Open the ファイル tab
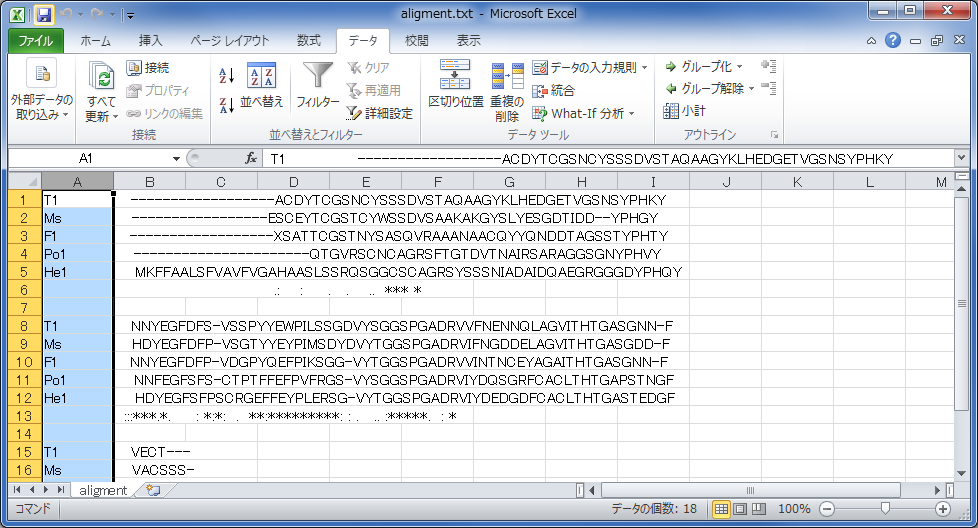978x528 pixels. click(x=36, y=41)
